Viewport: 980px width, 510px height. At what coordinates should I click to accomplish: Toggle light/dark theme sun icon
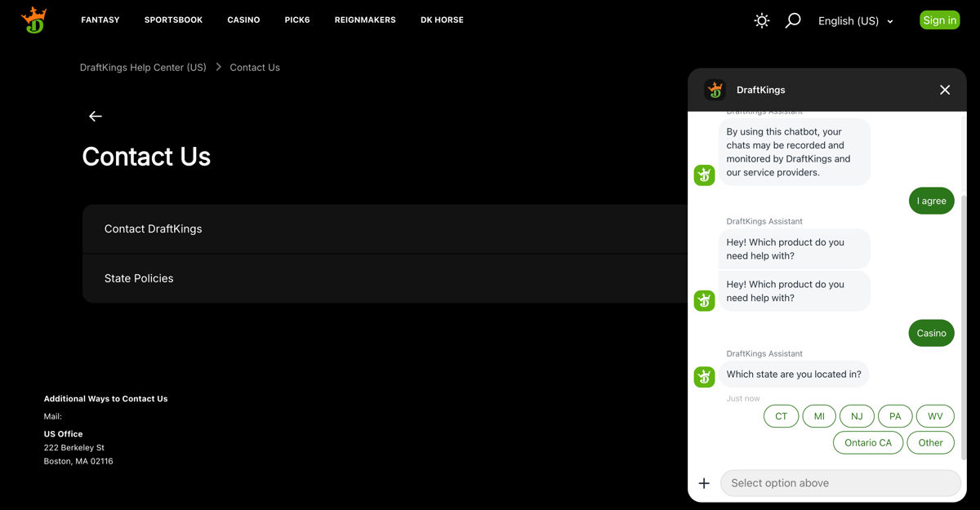tap(762, 20)
